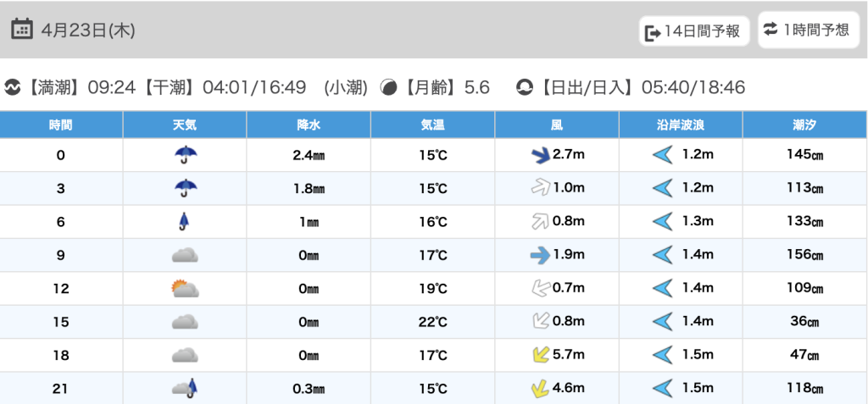Click the blue wind arrow for 2.7m
Screen dimensions: 868x404
click(x=539, y=154)
